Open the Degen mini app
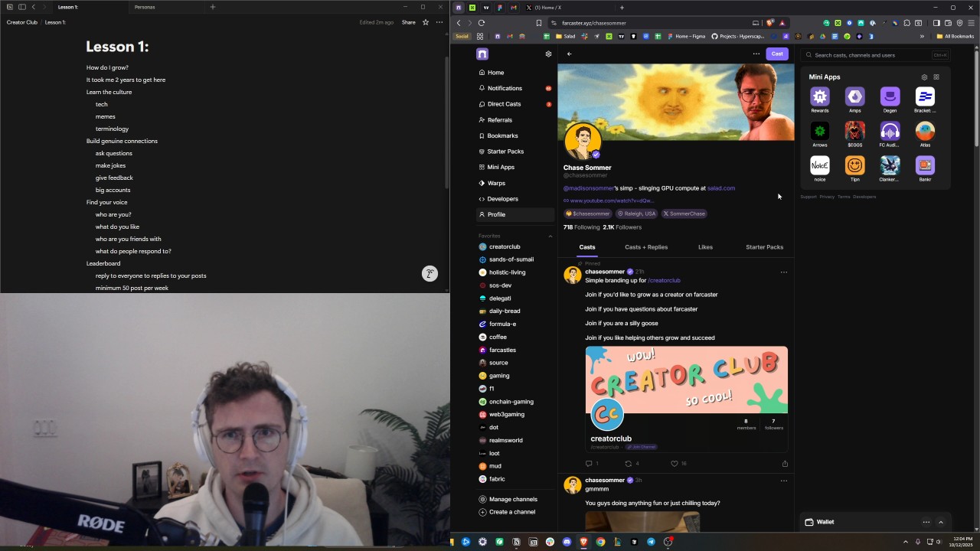Viewport: 980px width, 551px height. pyautogui.click(x=890, y=97)
